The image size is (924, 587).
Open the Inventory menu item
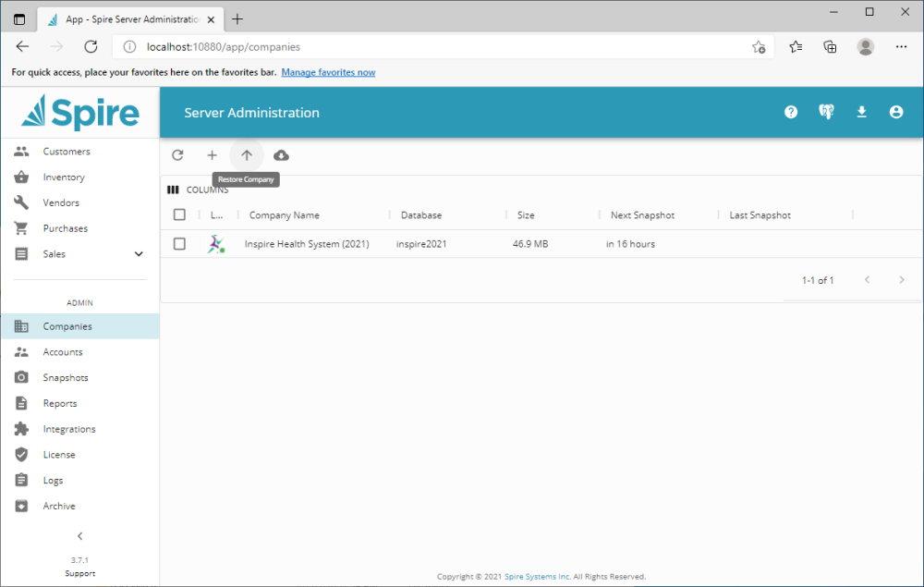tap(80, 177)
